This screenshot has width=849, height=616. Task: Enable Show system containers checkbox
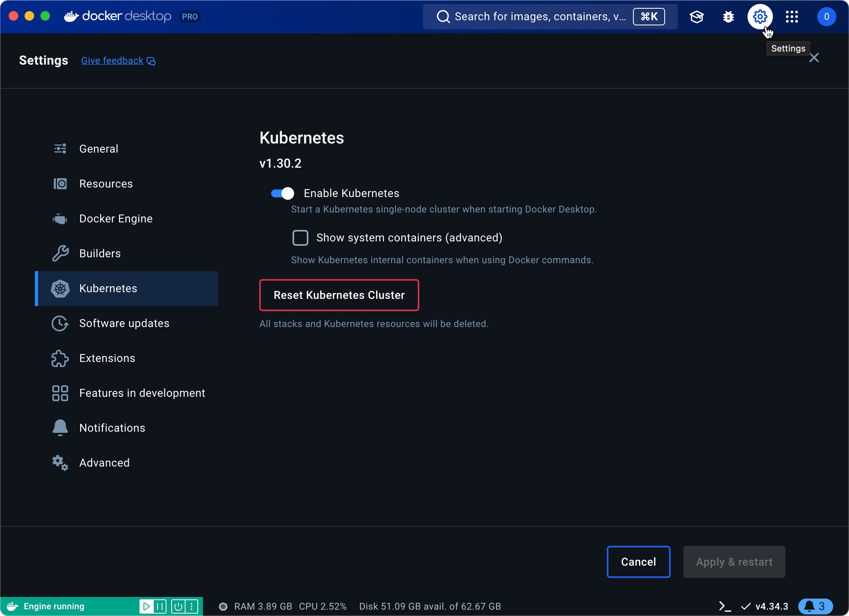pos(300,237)
